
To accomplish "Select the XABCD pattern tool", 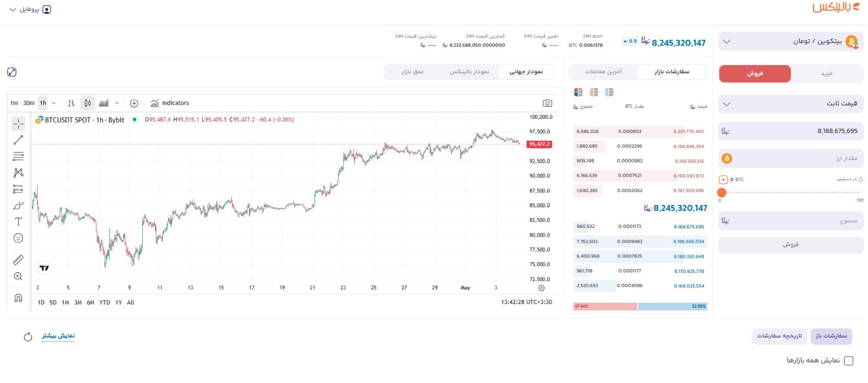I will tap(18, 172).
